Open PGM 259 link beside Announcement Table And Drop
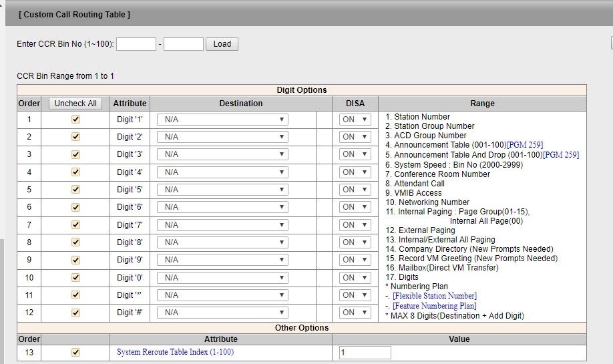613x364 pixels. [x=560, y=155]
